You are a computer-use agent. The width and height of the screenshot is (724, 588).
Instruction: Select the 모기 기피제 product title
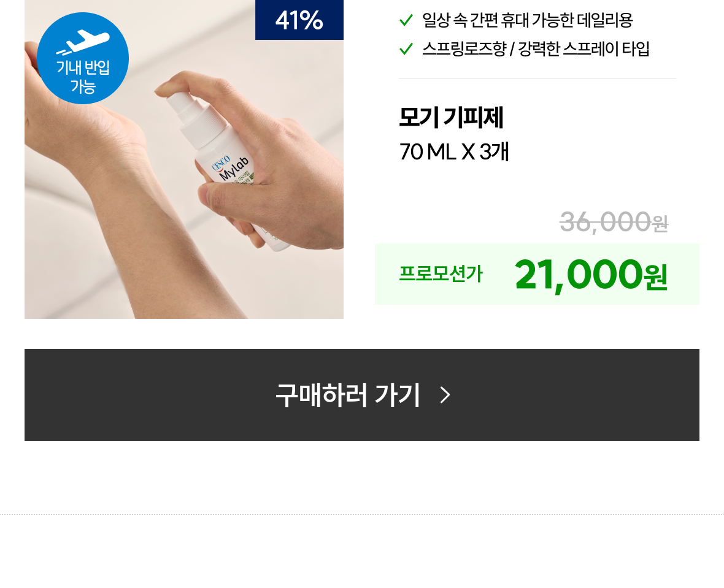tap(451, 117)
